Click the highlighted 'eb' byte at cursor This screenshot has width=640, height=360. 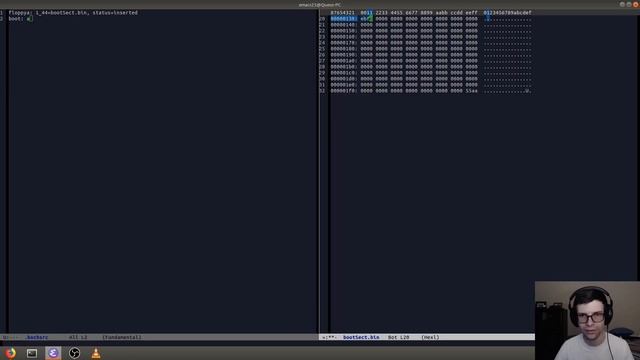[x=364, y=19]
